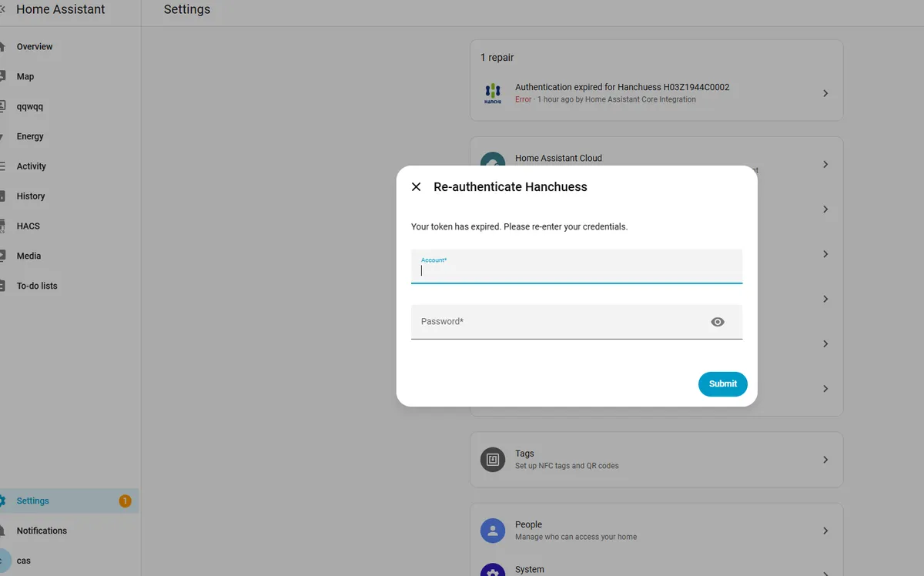Viewport: 924px width, 576px height.
Task: Open Tags settings row
Action: tap(657, 460)
